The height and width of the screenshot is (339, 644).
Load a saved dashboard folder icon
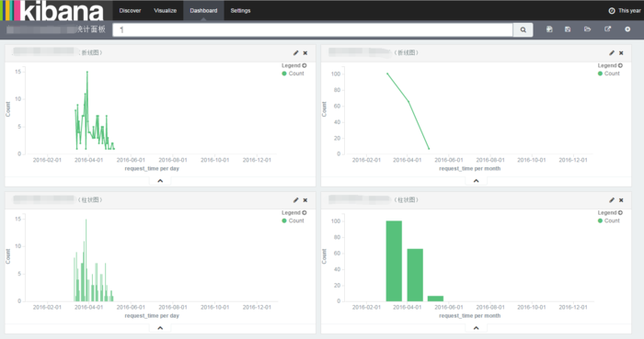tap(587, 29)
